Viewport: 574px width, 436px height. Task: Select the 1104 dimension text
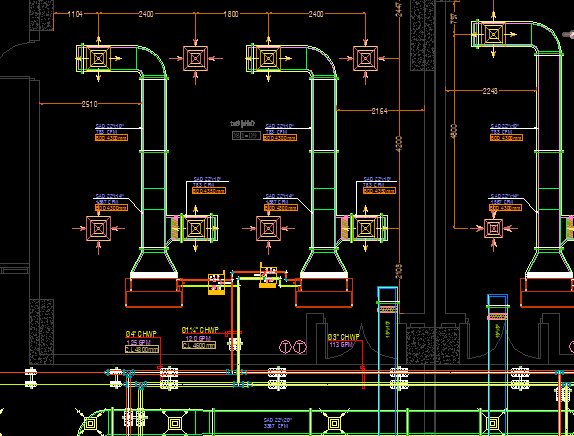[75, 14]
